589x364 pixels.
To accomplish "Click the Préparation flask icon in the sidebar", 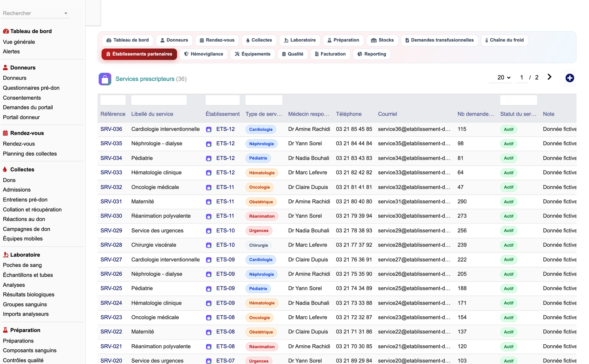I will pos(5,330).
